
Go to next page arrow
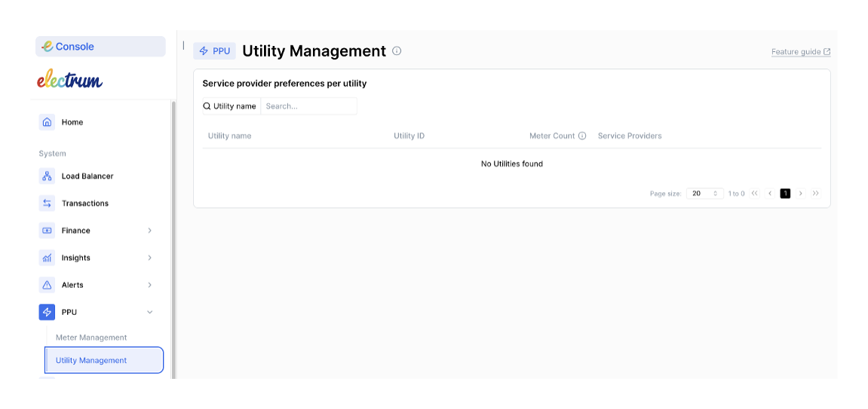point(800,194)
